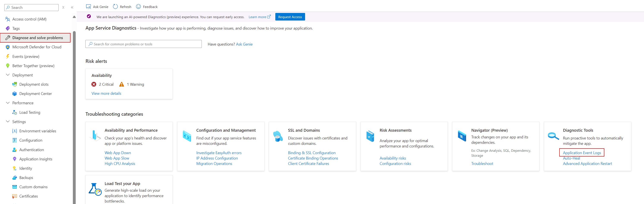Click the Ask Genie chat icon

(88, 7)
